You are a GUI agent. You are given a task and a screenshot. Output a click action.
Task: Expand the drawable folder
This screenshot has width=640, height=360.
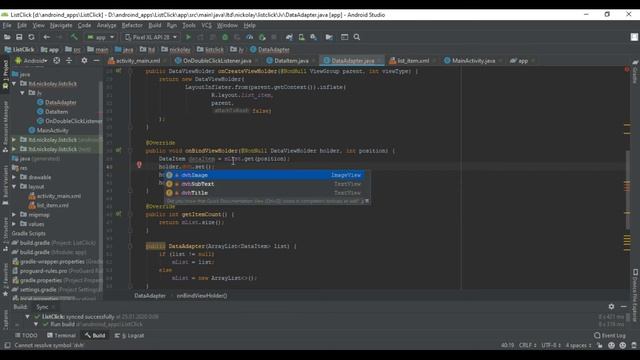click(x=14, y=177)
